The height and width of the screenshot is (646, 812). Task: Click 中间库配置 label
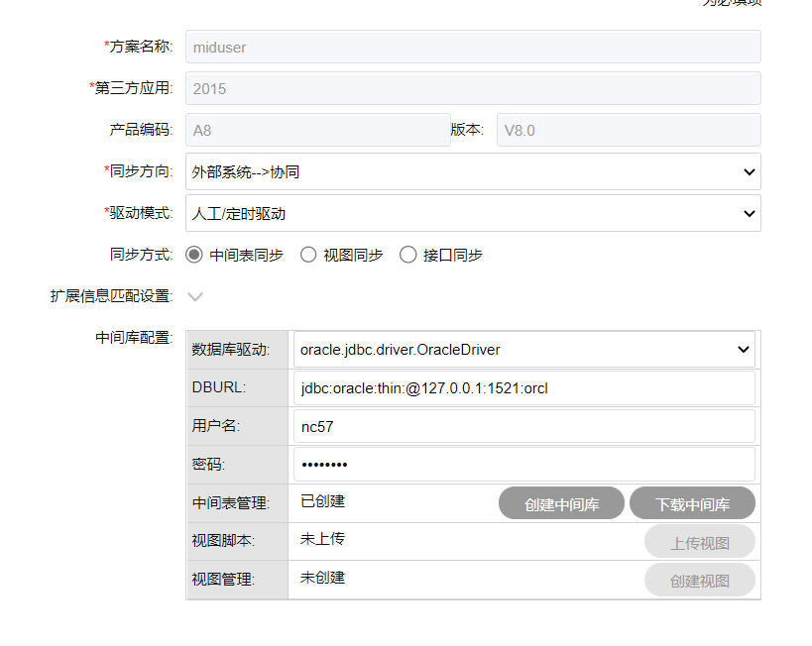coord(134,338)
